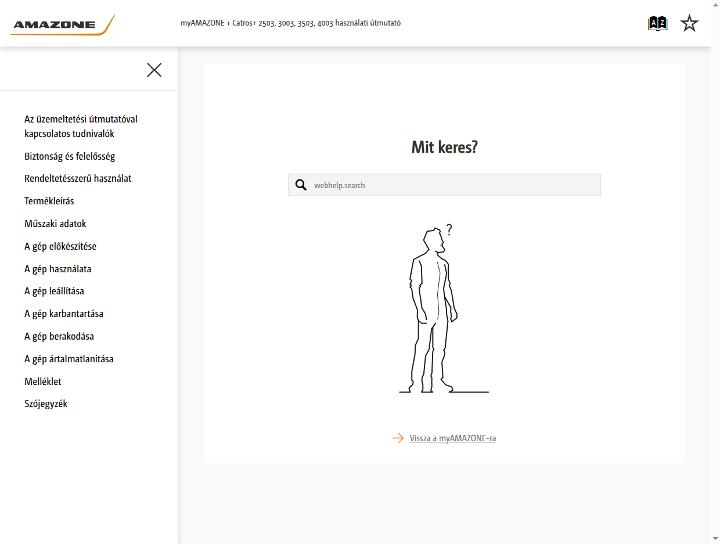Select the Műszaki adatok menu item

click(55, 224)
